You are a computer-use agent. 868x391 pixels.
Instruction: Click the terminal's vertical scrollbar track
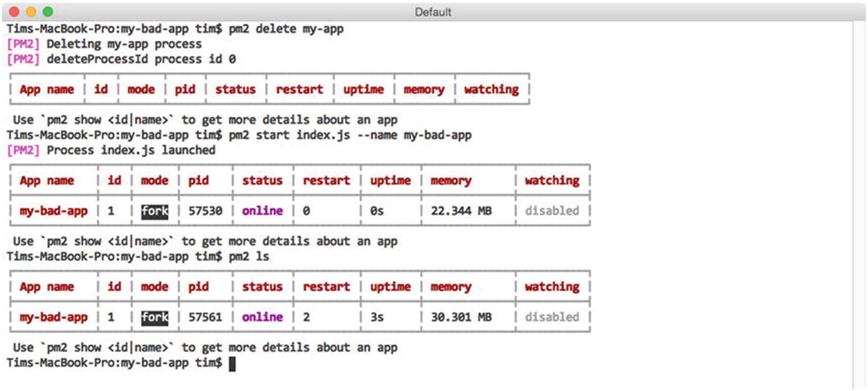(x=858, y=201)
